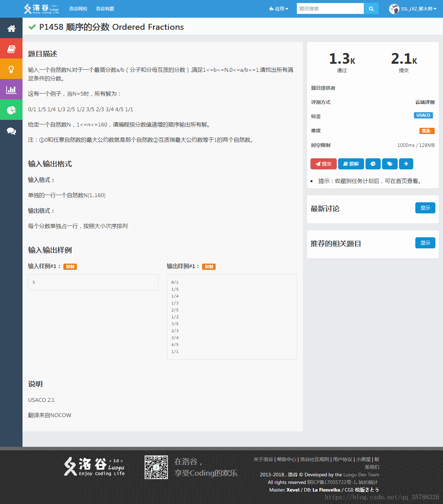The image size is (443, 504).
Task: Click the plus add-to-plan button
Action: click(x=406, y=164)
